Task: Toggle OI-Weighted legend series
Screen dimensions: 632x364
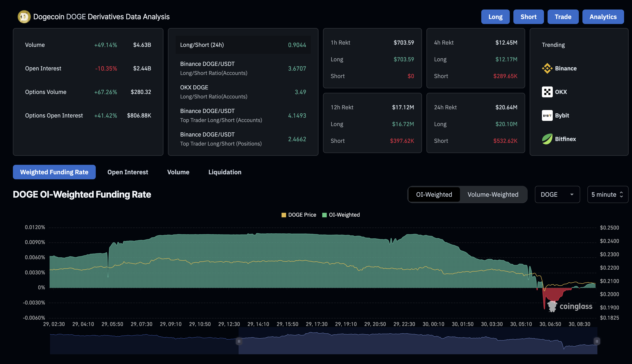Action: click(341, 215)
